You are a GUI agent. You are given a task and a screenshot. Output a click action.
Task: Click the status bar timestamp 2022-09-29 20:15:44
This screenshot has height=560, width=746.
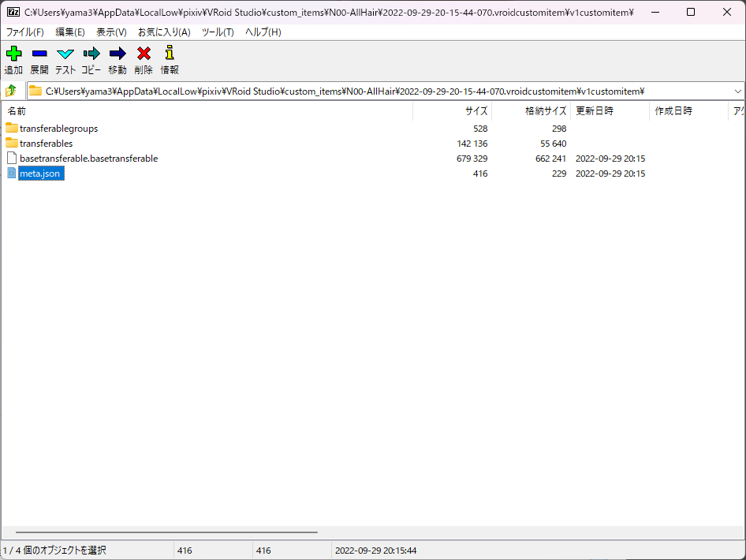coord(376,551)
